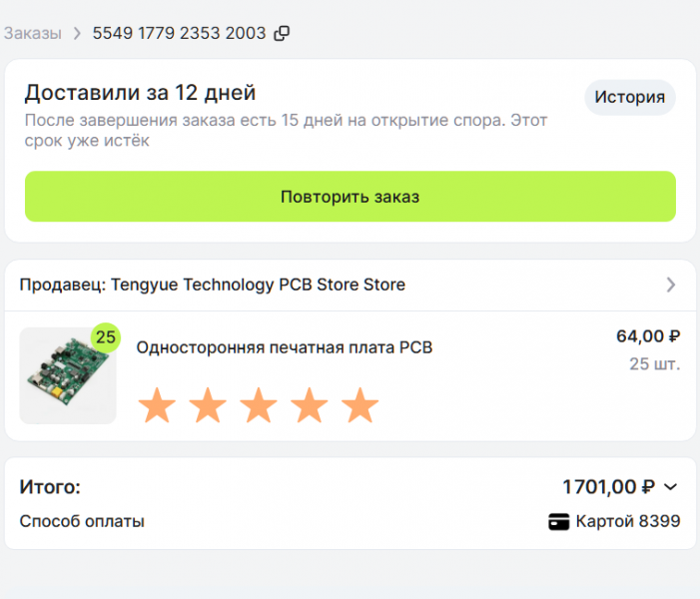Click the fifth rating star
Image resolution: width=700 pixels, height=599 pixels.
point(360,406)
